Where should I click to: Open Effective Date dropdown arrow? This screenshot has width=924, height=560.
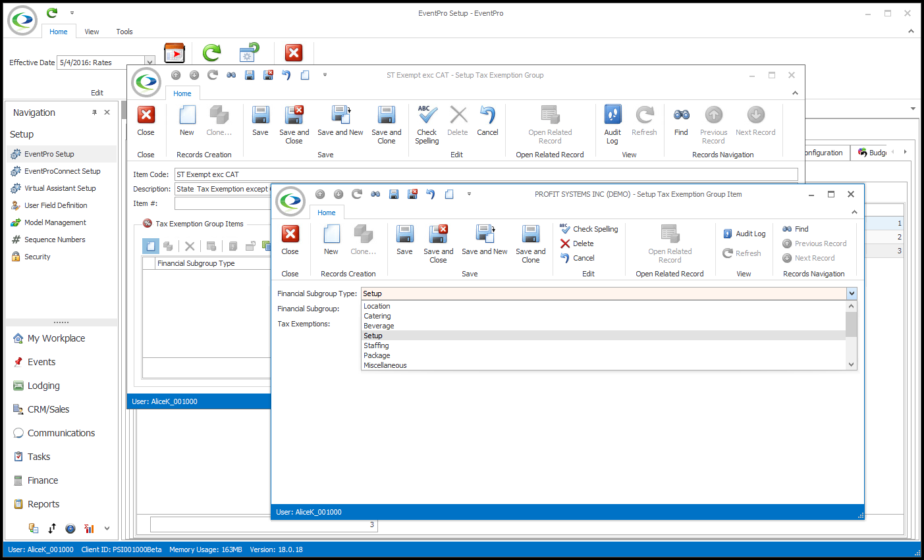(149, 63)
